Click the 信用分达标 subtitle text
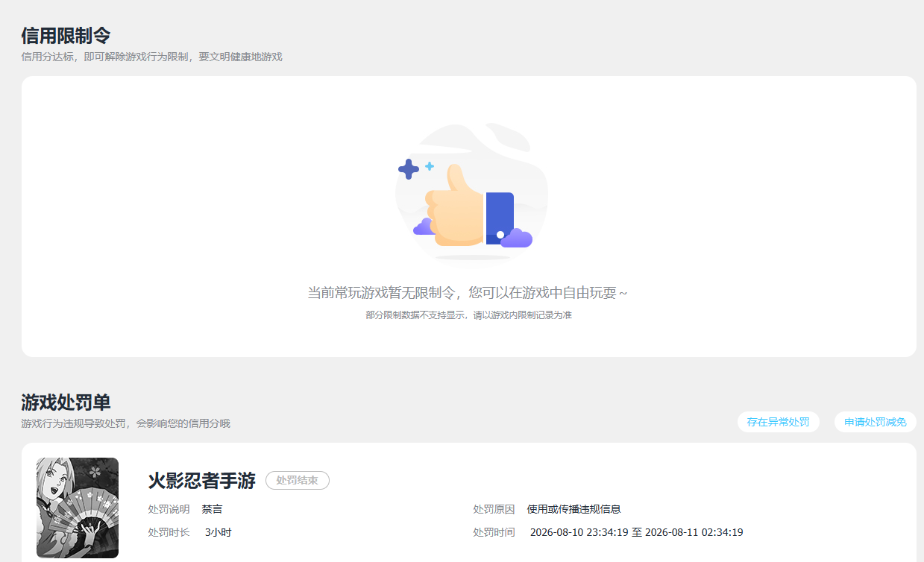The image size is (924, 562). 151,57
